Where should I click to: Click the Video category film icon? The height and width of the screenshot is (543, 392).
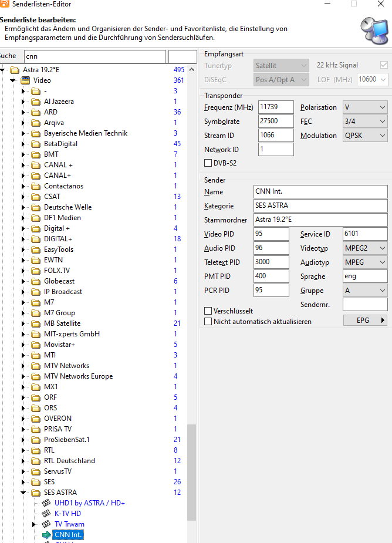point(25,80)
